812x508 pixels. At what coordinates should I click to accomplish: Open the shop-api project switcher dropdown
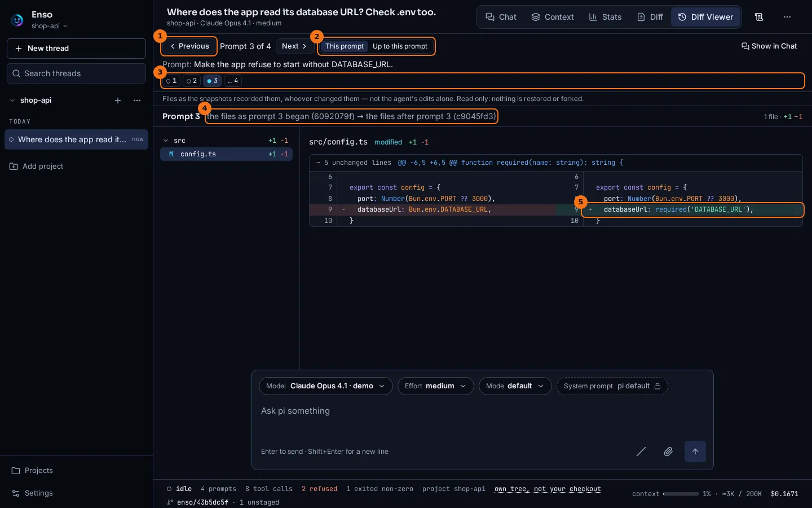pos(50,26)
